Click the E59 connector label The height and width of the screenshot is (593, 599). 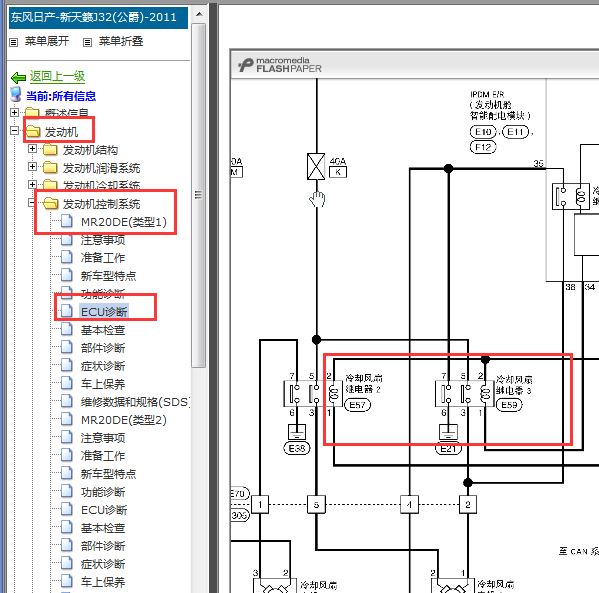[509, 405]
